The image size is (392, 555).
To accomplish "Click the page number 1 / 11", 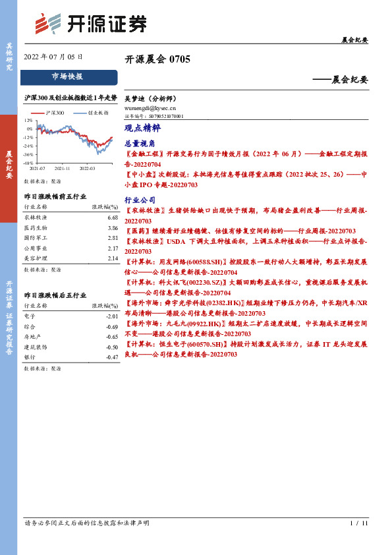I will [x=359, y=523].
